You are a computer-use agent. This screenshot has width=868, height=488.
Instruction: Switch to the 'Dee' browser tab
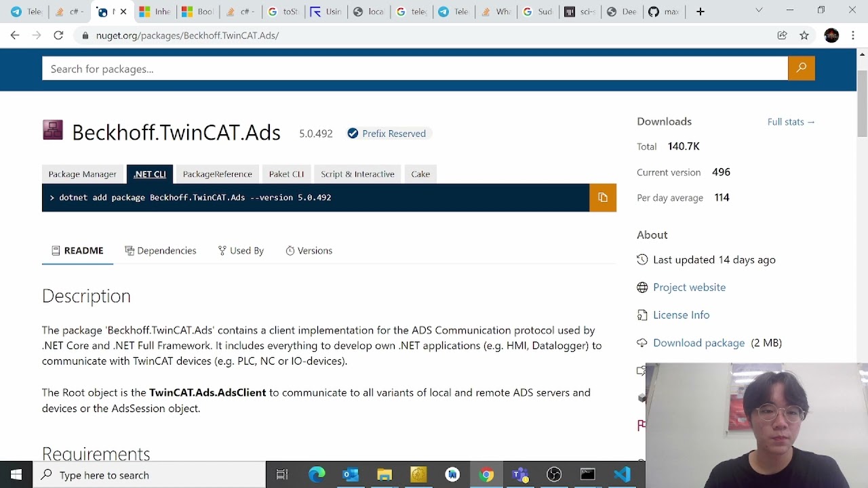pyautogui.click(x=620, y=12)
